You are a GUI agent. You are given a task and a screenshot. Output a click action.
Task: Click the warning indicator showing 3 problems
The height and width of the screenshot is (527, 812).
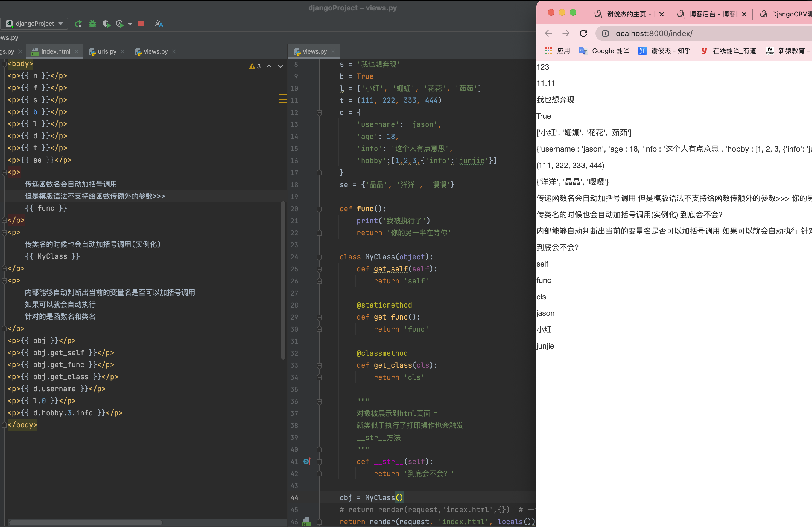(x=255, y=66)
